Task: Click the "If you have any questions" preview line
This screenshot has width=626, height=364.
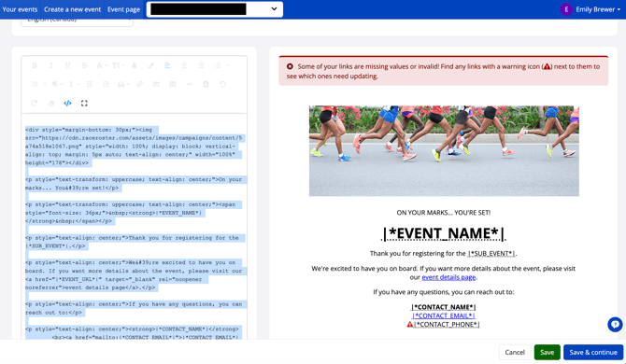Action: 444,292
